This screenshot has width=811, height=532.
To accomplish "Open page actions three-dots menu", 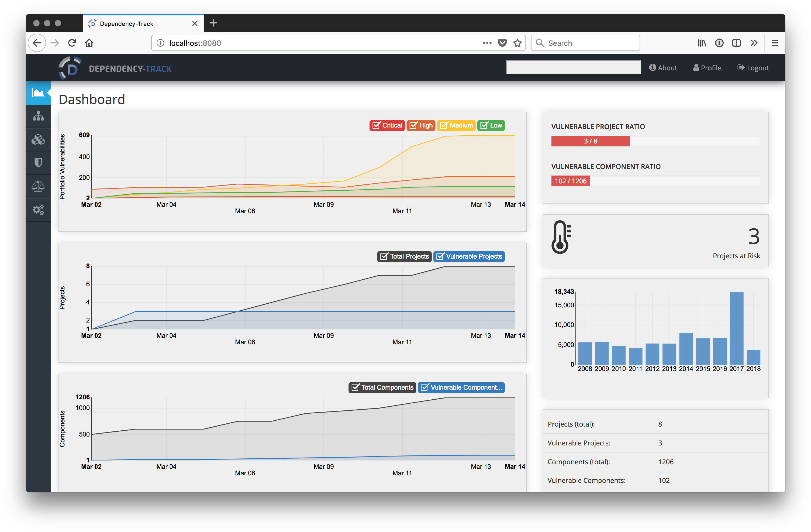I will [x=487, y=43].
